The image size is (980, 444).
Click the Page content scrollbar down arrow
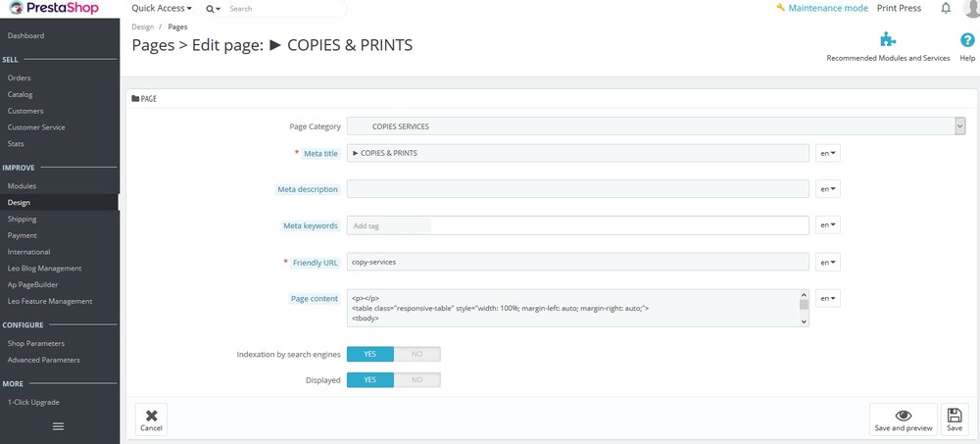coord(804,321)
